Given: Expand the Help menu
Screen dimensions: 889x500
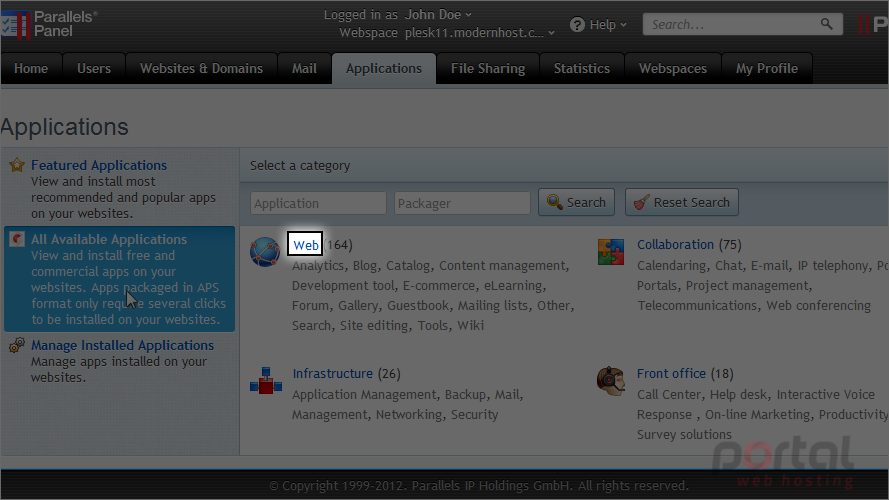Looking at the screenshot, I should click(x=599, y=24).
